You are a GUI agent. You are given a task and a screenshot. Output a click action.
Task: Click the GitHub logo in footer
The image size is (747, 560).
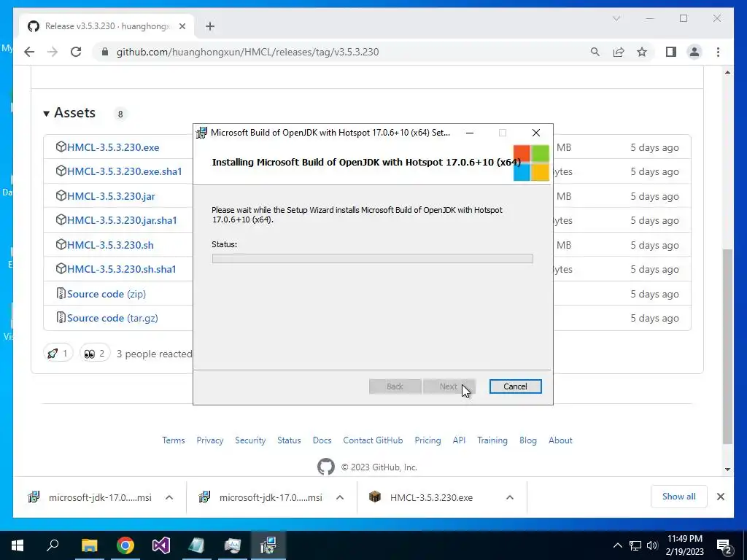tap(326, 467)
